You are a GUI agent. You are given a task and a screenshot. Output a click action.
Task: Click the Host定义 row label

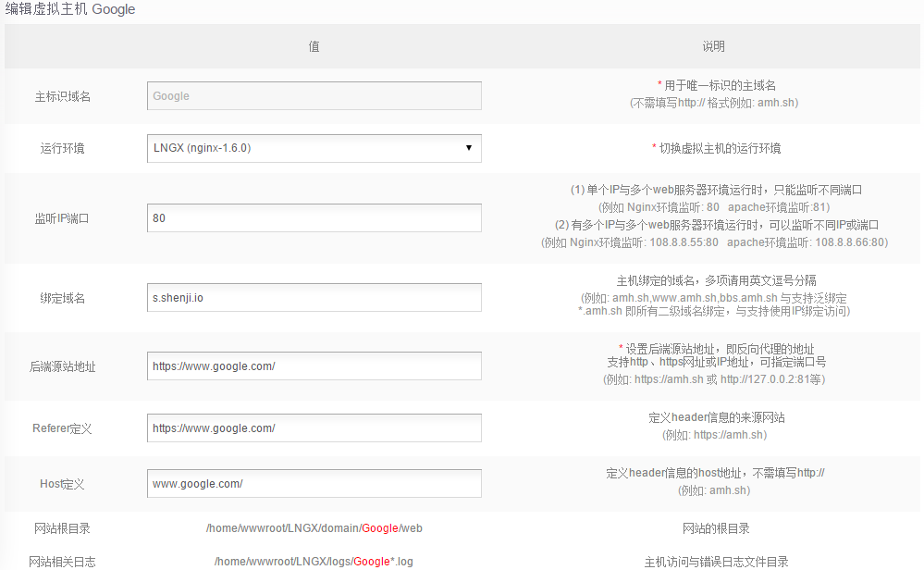point(62,484)
